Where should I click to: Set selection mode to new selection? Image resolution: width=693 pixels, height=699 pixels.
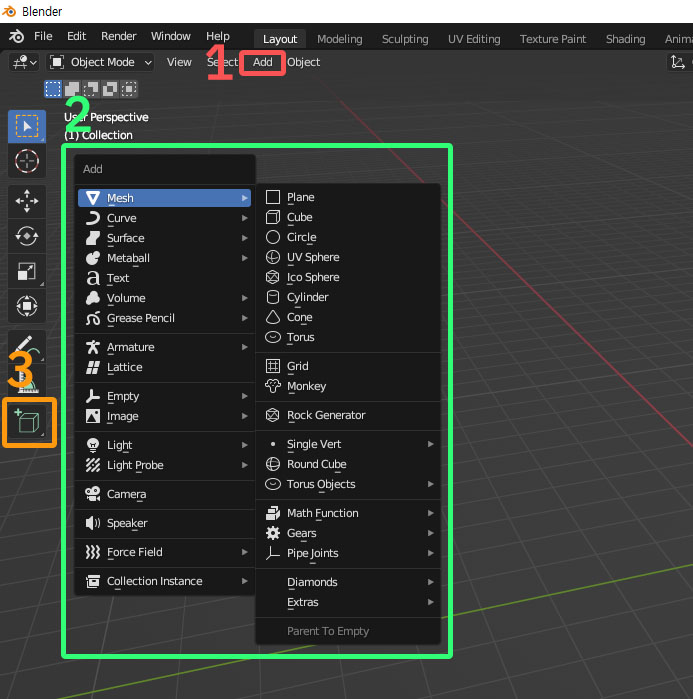pyautogui.click(x=53, y=89)
